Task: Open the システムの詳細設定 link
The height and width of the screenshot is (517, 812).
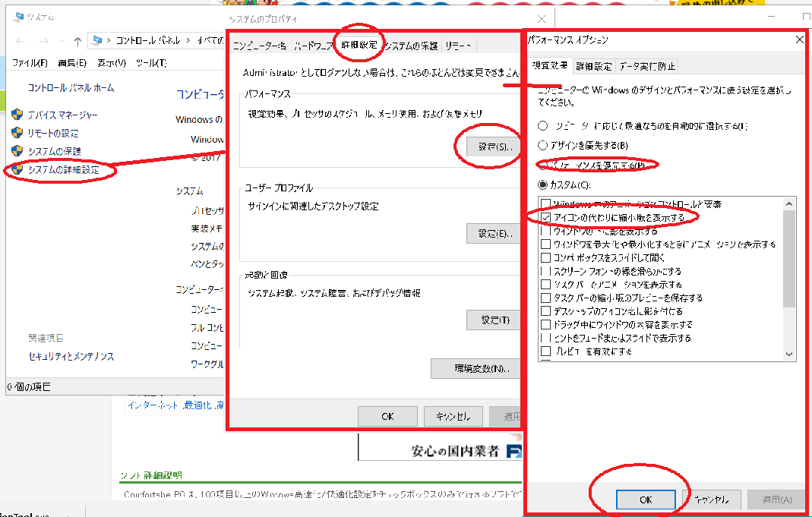Action: 63,170
